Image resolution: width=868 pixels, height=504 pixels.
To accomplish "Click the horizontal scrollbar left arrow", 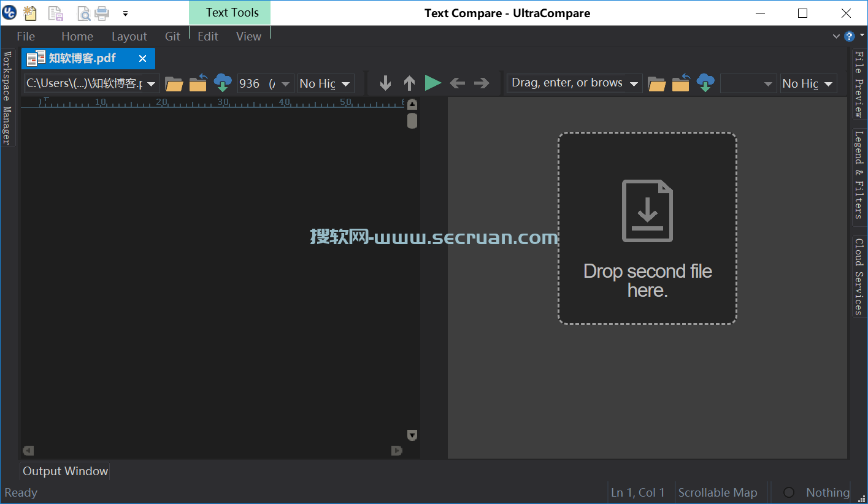I will 28,451.
